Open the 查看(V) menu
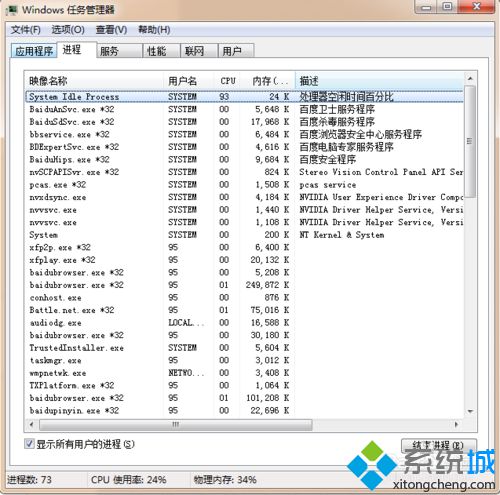 [111, 30]
